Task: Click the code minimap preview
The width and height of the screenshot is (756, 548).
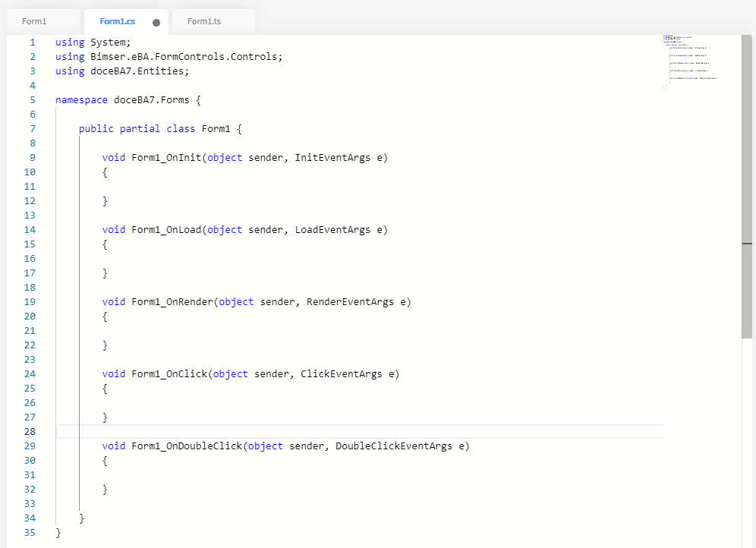Action: click(x=691, y=60)
